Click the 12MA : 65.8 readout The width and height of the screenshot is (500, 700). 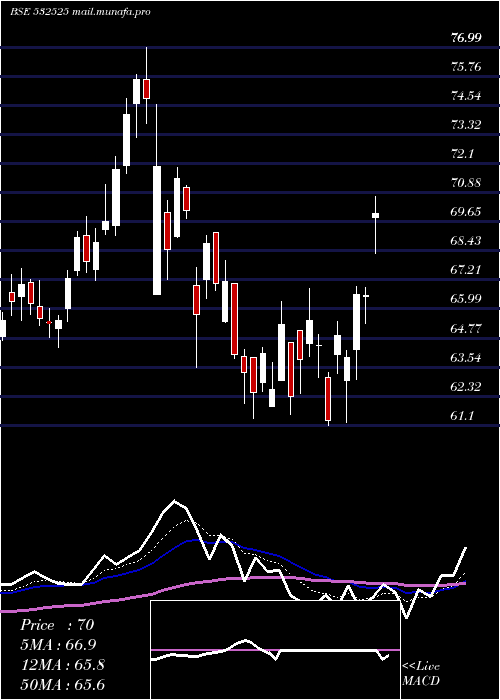click(62, 664)
